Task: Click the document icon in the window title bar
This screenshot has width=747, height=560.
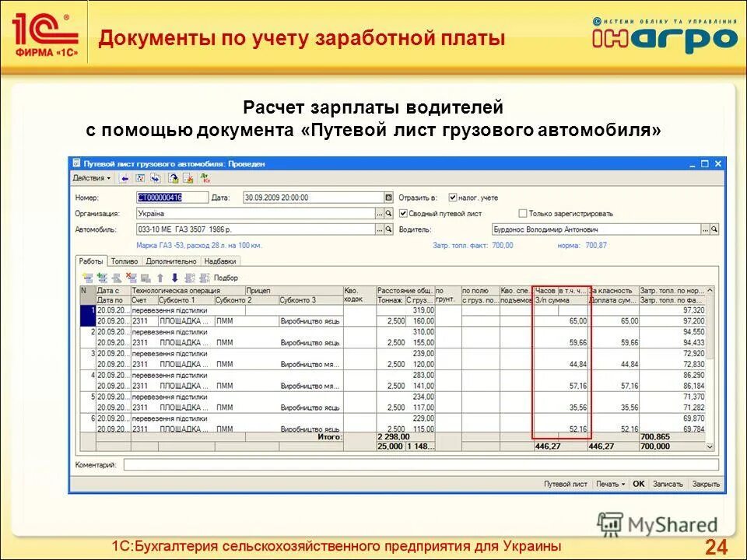Action: click(x=76, y=163)
